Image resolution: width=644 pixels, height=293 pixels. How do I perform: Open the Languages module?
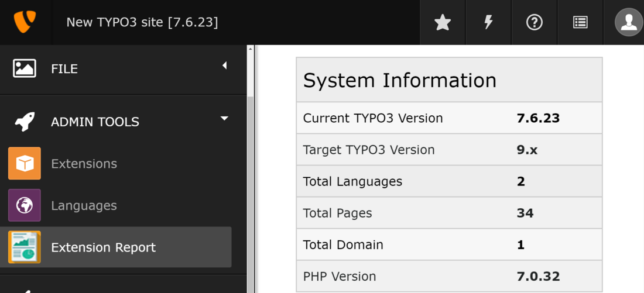[x=116, y=205]
